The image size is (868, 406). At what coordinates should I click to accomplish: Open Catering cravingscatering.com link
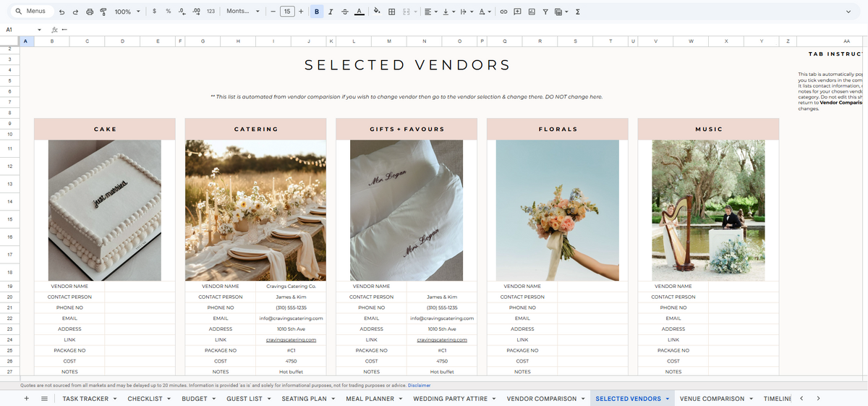[x=291, y=339]
